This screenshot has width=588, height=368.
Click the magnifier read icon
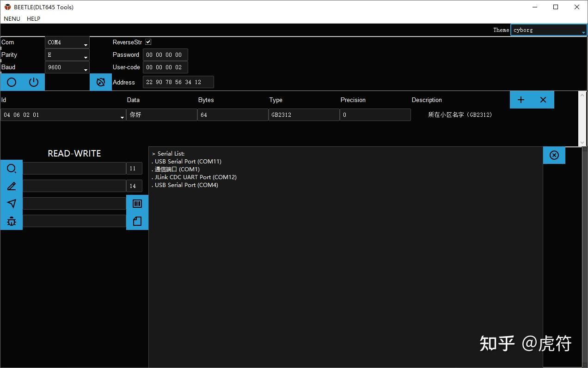coord(12,169)
